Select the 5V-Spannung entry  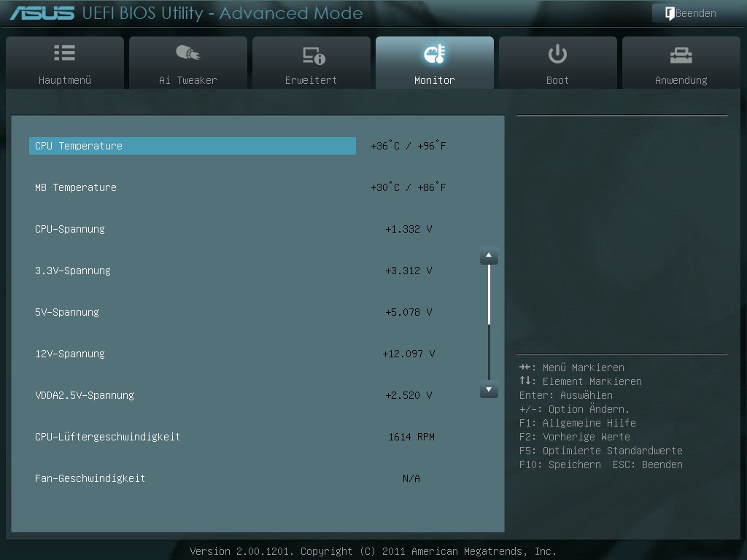[x=67, y=312]
